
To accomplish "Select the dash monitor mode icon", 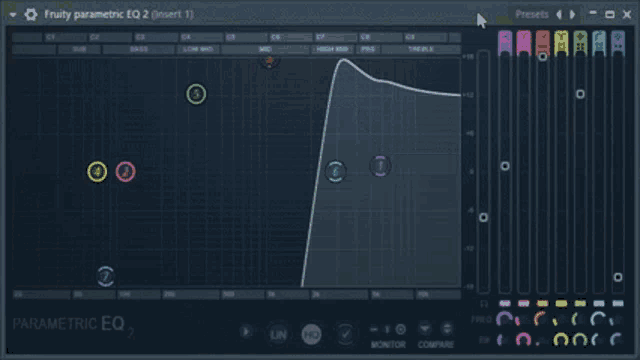I will click(x=373, y=329).
